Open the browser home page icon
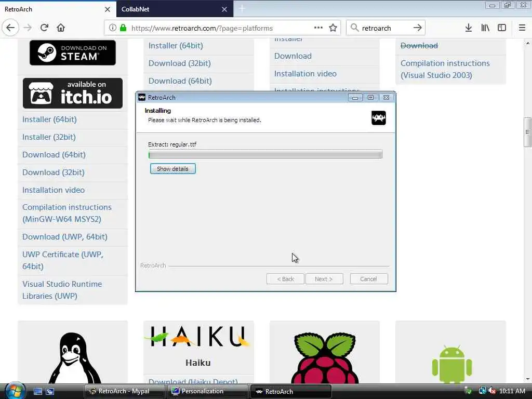This screenshot has width=532, height=399. [x=61, y=28]
